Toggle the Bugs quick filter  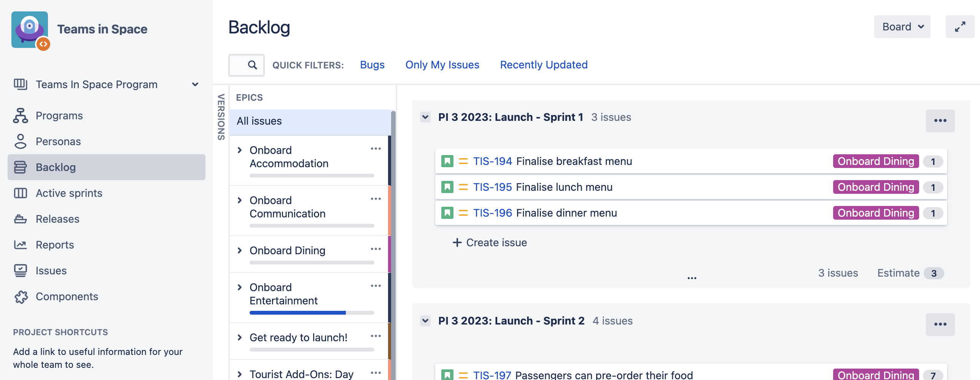coord(372,65)
